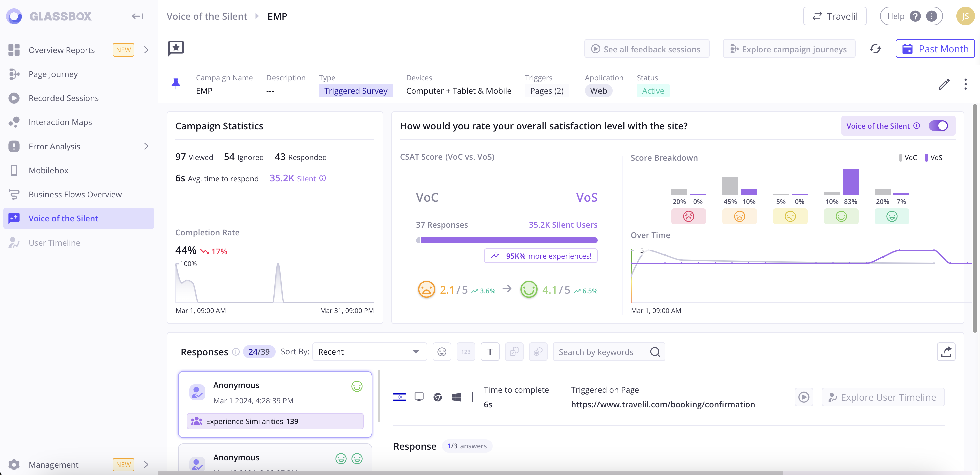980x475 pixels.
Task: Click Explore campaign journeys button
Action: pos(788,49)
